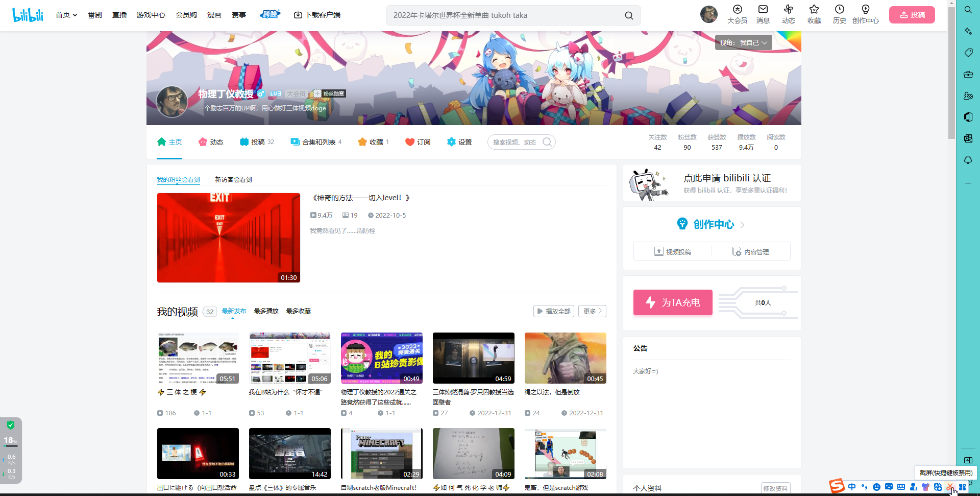Viewport: 980px width, 496px height.
Task: Open red EXIT hallway featured video thumbnail
Action: point(228,238)
